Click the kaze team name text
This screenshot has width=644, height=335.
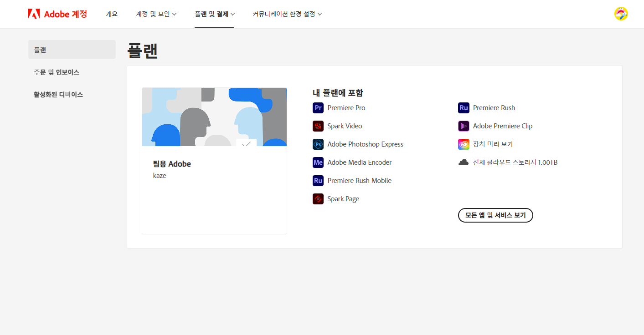(x=160, y=176)
